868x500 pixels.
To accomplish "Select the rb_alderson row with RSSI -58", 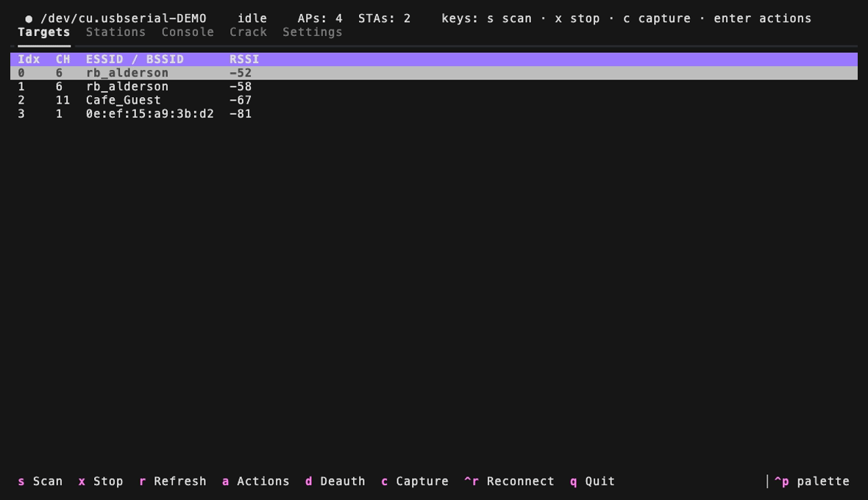I will [x=434, y=86].
